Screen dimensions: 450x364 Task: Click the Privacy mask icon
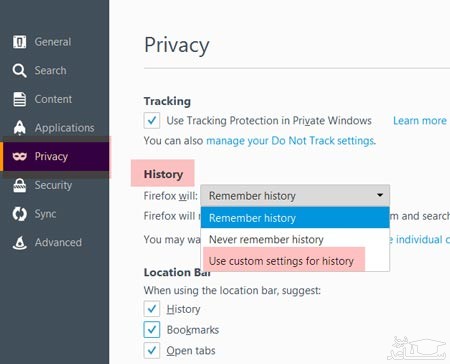pyautogui.click(x=19, y=156)
